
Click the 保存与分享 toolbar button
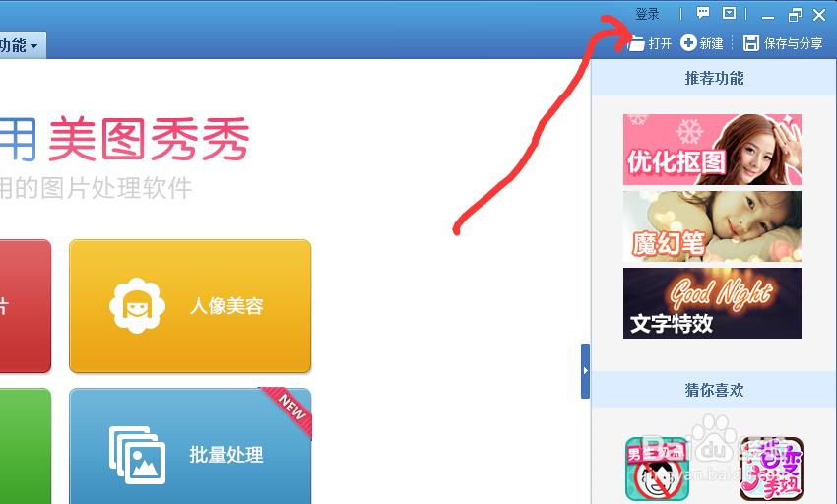(783, 43)
